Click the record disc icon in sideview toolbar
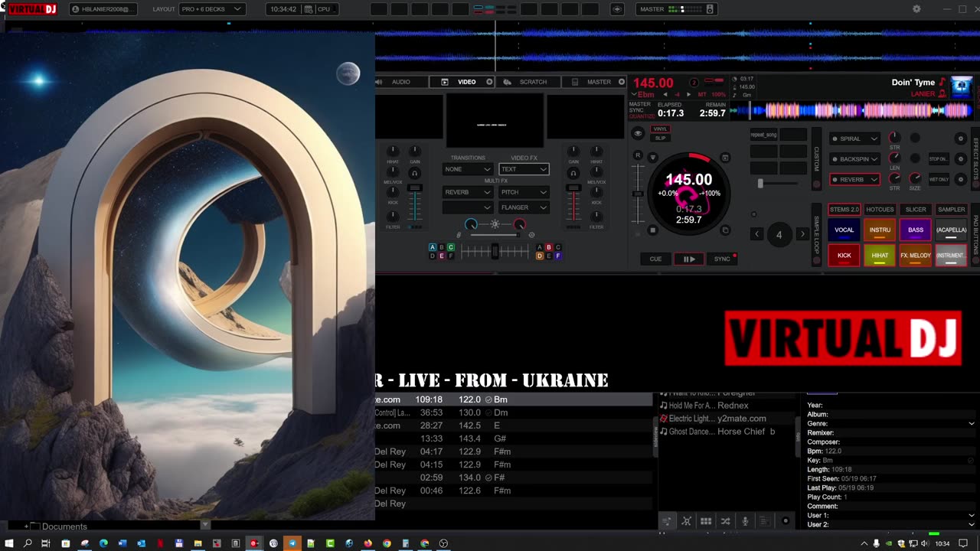This screenshot has width=980, height=551. [x=785, y=521]
